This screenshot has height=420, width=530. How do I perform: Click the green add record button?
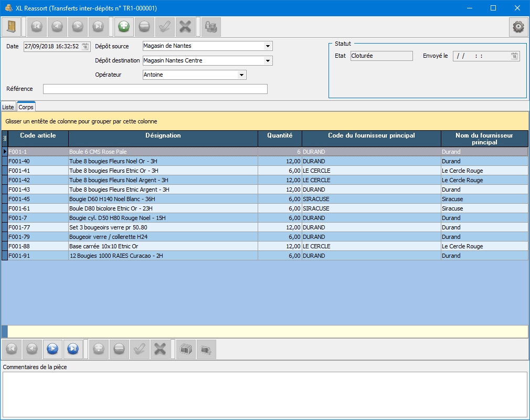[124, 27]
